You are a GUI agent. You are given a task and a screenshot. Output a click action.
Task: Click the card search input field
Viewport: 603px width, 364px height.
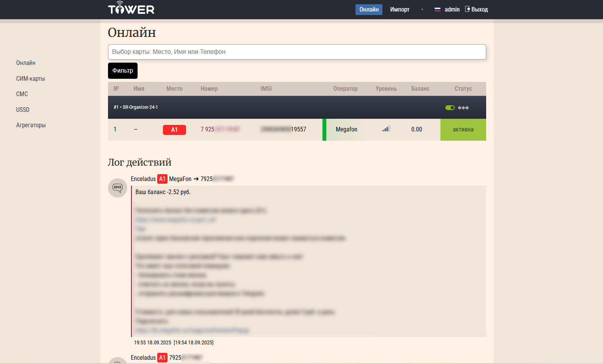(297, 52)
